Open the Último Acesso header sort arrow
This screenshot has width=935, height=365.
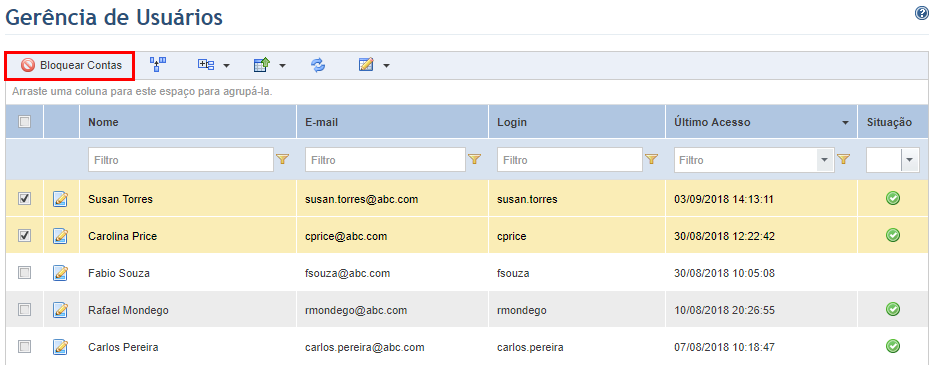click(x=845, y=123)
